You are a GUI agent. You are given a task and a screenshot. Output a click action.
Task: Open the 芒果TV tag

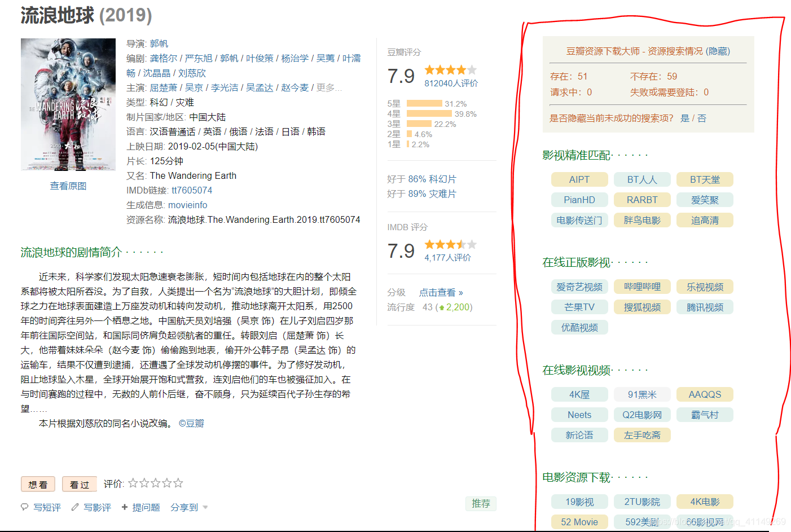[579, 307]
